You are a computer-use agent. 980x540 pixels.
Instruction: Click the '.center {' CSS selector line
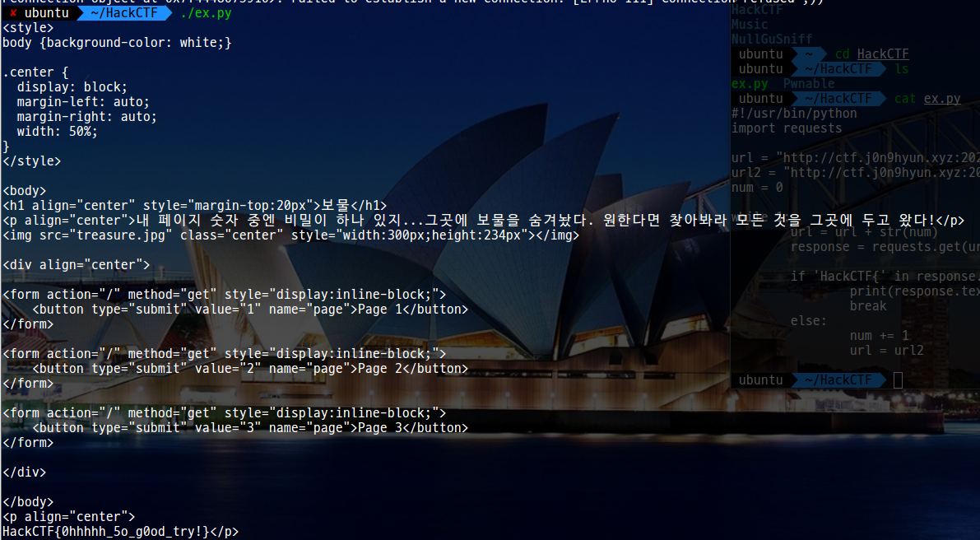(35, 72)
